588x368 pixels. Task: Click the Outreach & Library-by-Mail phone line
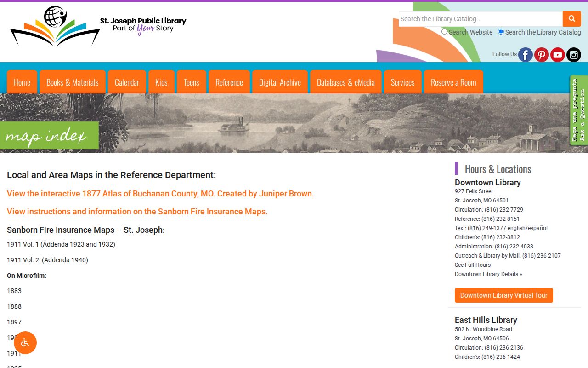tap(508, 256)
